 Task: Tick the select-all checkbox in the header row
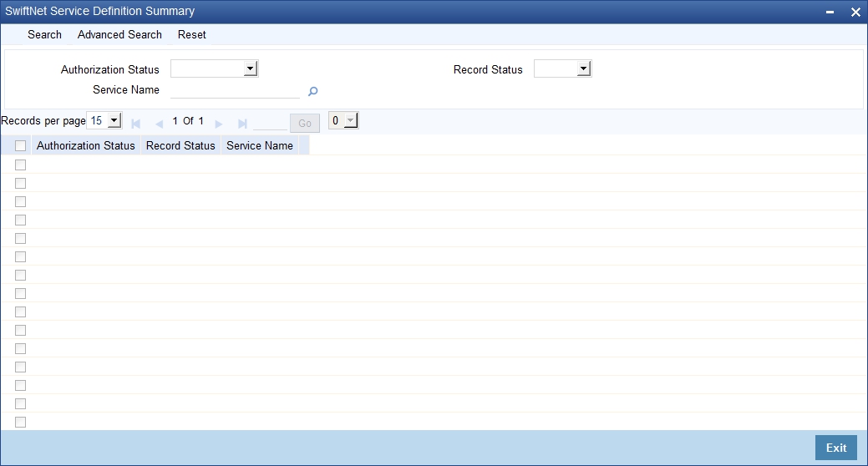pyautogui.click(x=21, y=145)
